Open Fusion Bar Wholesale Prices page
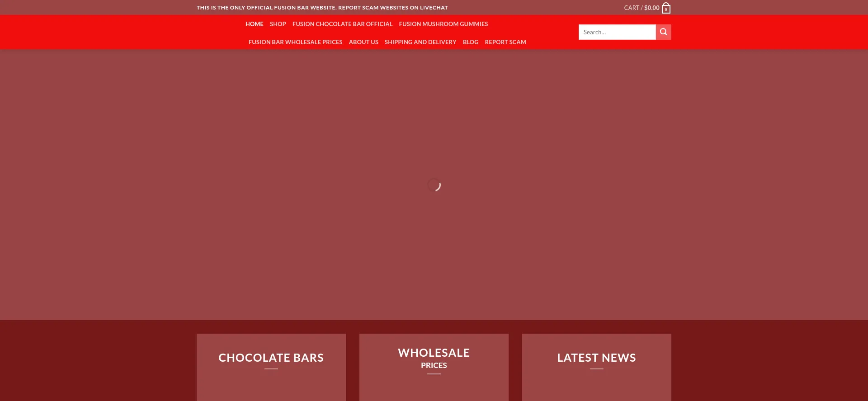Screen dimensions: 868x401 point(296,42)
